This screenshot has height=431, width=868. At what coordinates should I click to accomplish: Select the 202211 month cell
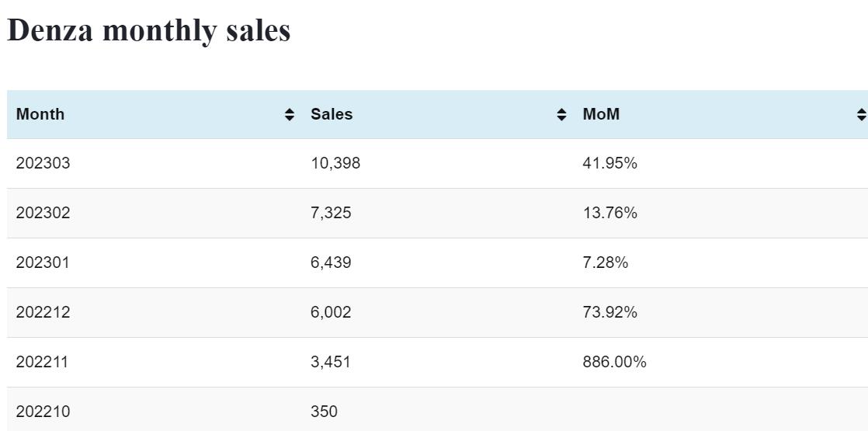coord(43,362)
